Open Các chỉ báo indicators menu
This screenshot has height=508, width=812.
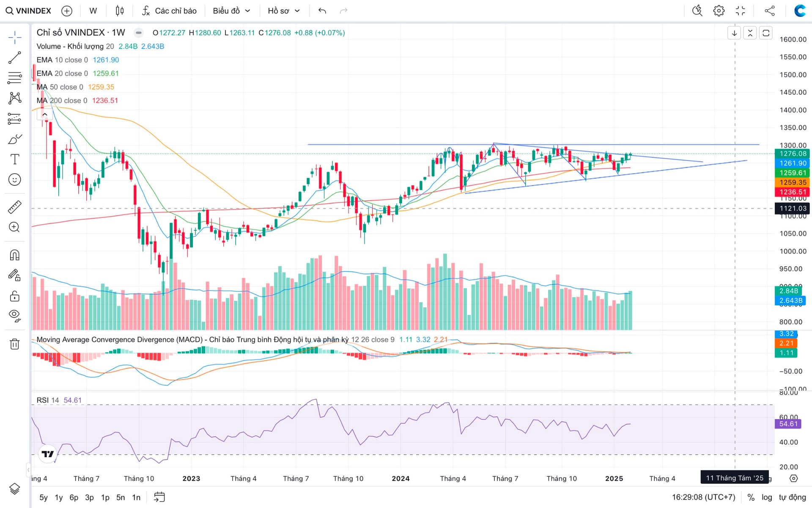coord(169,11)
